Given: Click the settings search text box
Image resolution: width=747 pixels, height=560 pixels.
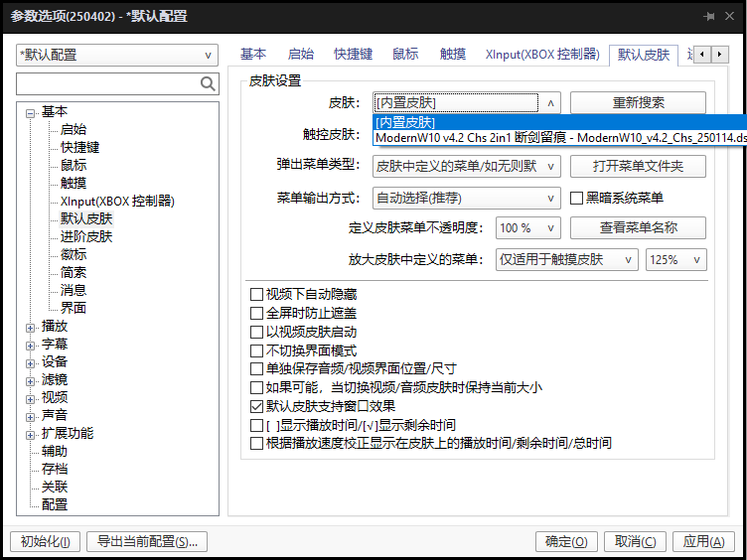Looking at the screenshot, I should point(107,83).
